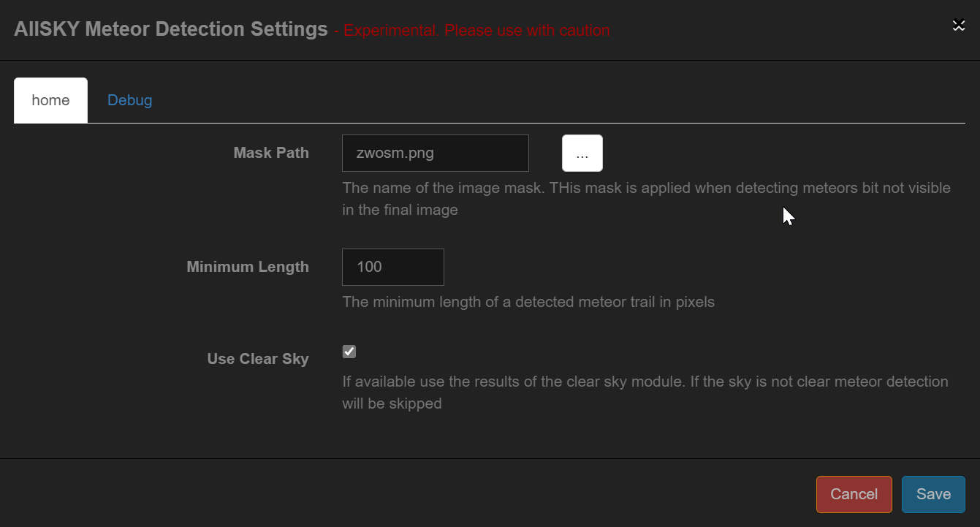The width and height of the screenshot is (980, 527).
Task: Click the AllSKY Meteor Detection Settings title
Action: [170, 29]
